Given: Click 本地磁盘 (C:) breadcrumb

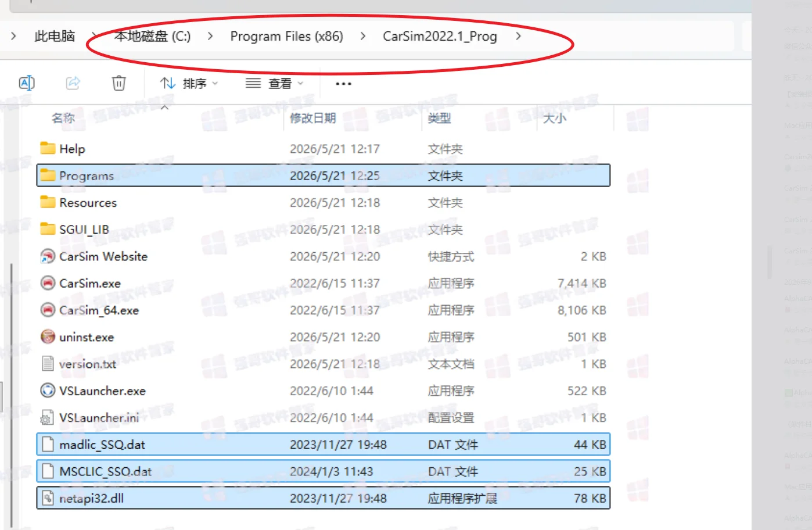Looking at the screenshot, I should coord(152,36).
